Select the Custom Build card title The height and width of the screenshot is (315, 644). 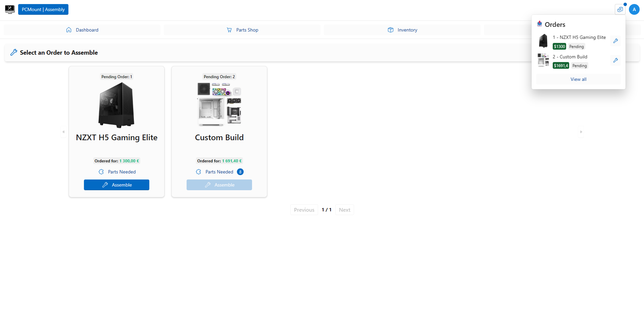tap(219, 138)
